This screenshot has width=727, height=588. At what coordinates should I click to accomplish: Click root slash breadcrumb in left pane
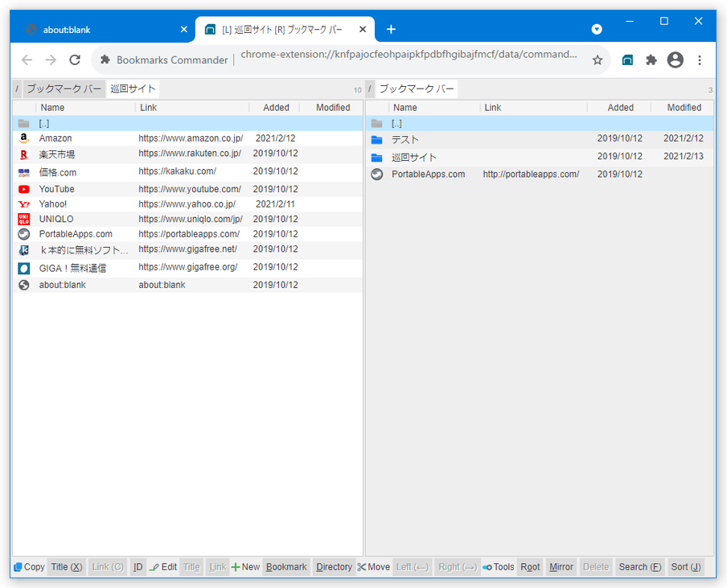click(x=17, y=88)
